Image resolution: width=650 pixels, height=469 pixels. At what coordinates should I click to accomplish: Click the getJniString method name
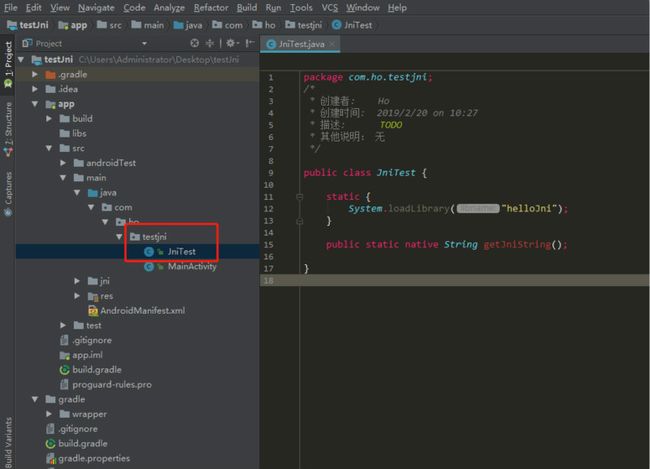click(517, 245)
